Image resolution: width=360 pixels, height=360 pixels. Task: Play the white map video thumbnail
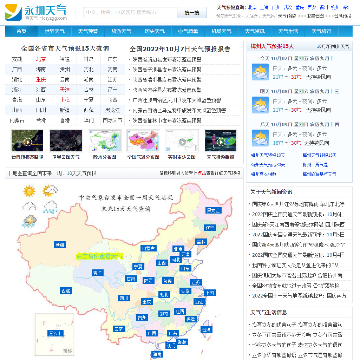pos(182,141)
